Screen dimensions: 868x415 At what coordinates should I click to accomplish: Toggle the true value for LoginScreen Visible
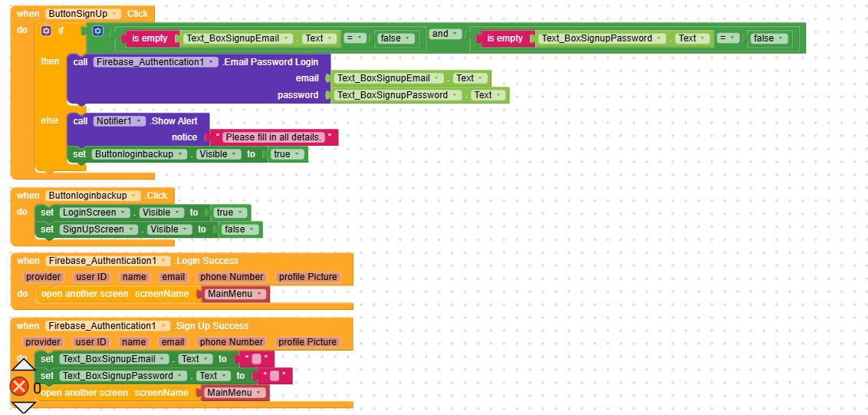(229, 212)
